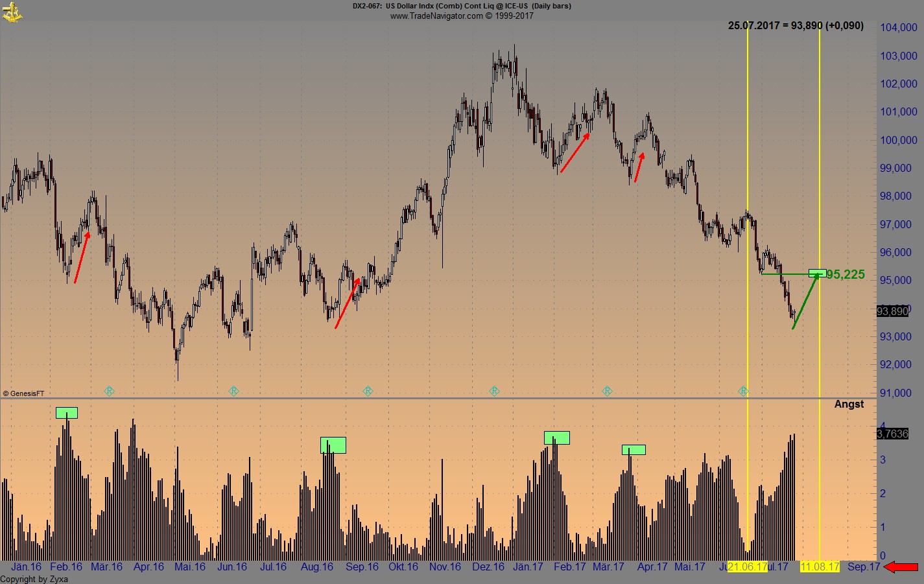Select the current price tag 93,890

(x=894, y=312)
